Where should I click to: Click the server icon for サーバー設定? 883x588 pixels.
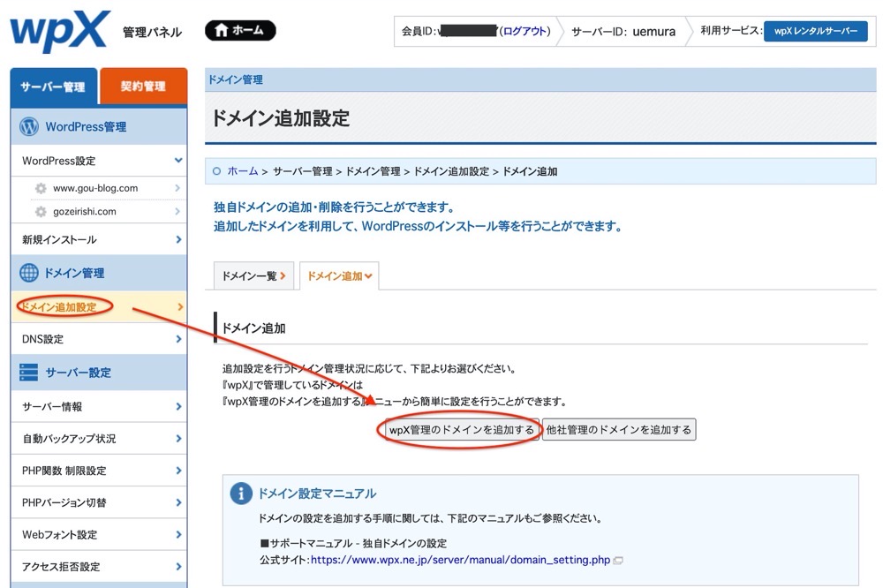point(29,373)
